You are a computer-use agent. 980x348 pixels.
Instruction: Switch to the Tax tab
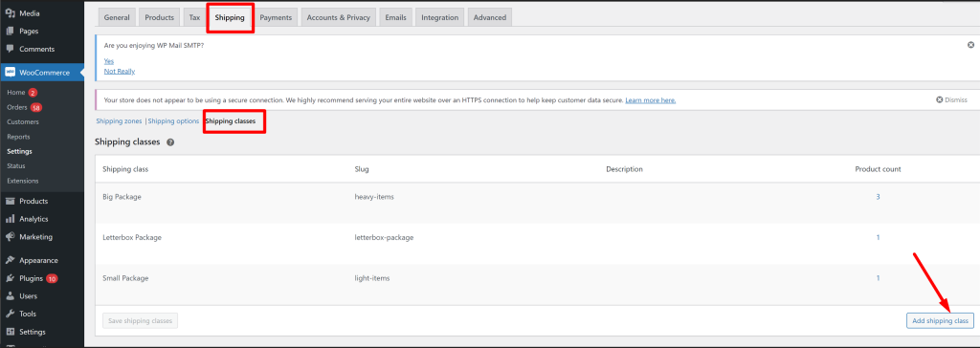(x=194, y=17)
